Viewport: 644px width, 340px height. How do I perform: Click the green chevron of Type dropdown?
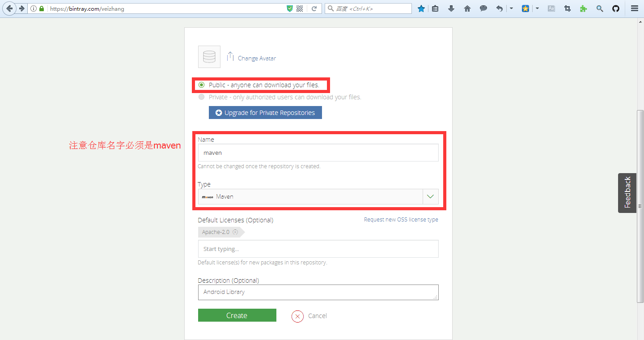pos(431,196)
